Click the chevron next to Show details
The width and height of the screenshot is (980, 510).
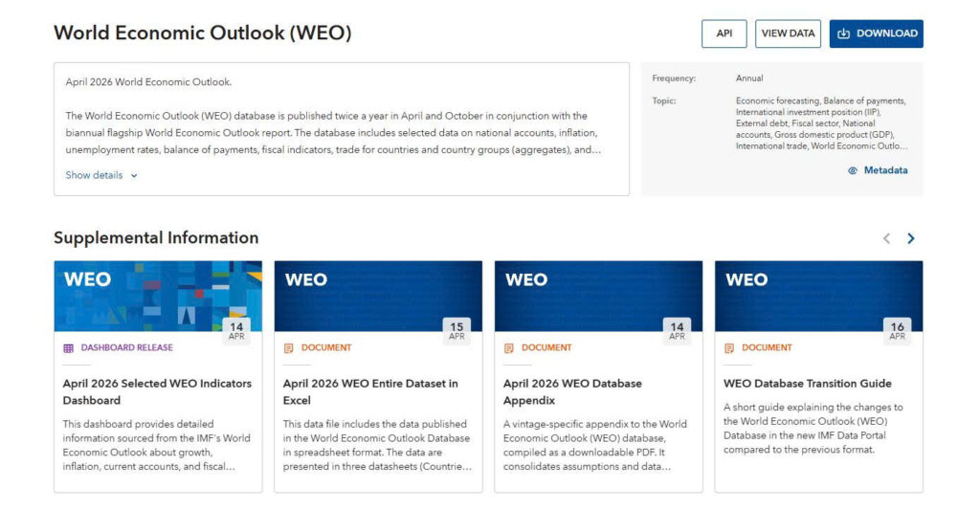(x=134, y=176)
